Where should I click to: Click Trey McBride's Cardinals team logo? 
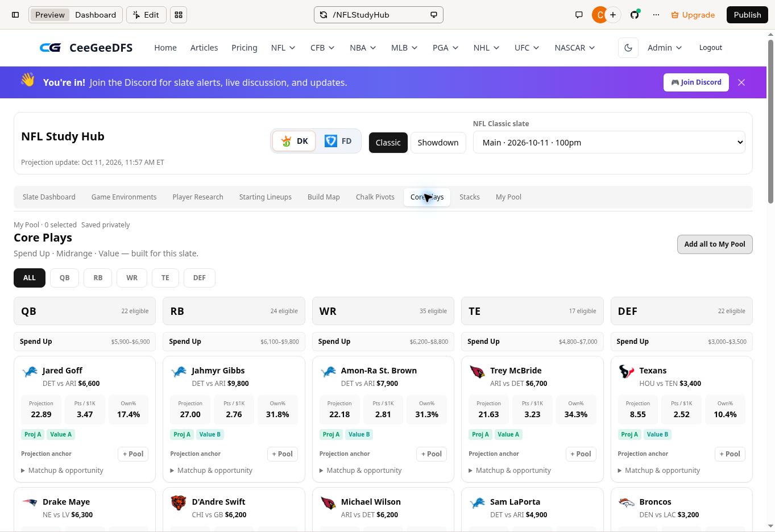tap(477, 372)
